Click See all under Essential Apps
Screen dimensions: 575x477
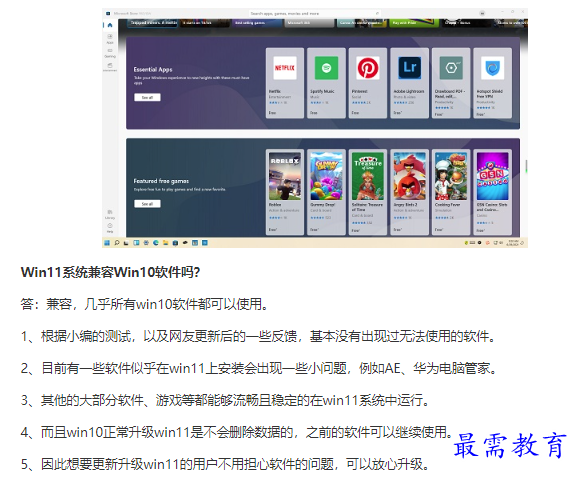147,97
